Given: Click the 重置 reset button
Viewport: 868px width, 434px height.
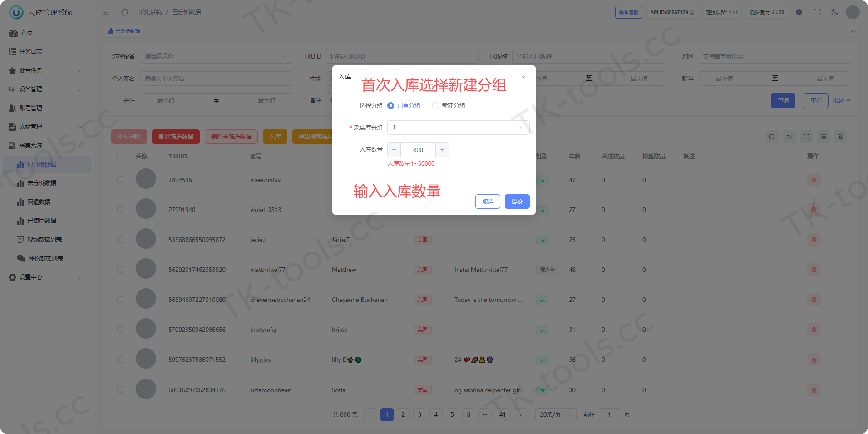Looking at the screenshot, I should 816,100.
